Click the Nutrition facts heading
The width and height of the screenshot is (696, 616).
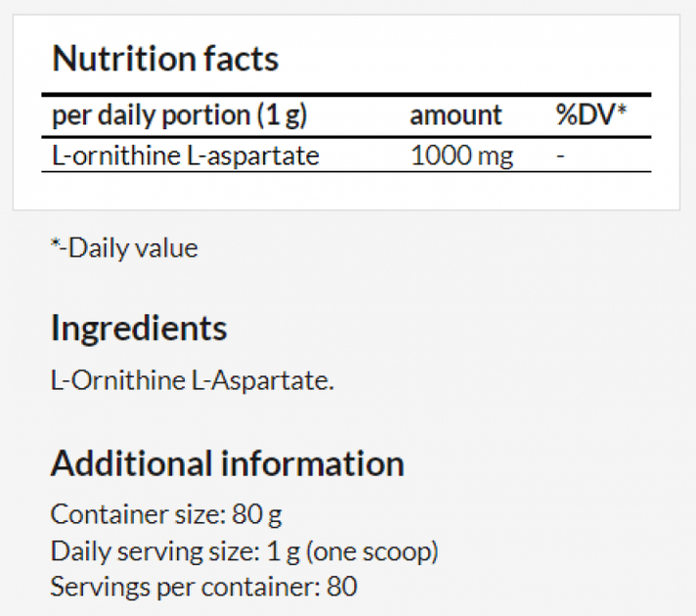pyautogui.click(x=165, y=59)
